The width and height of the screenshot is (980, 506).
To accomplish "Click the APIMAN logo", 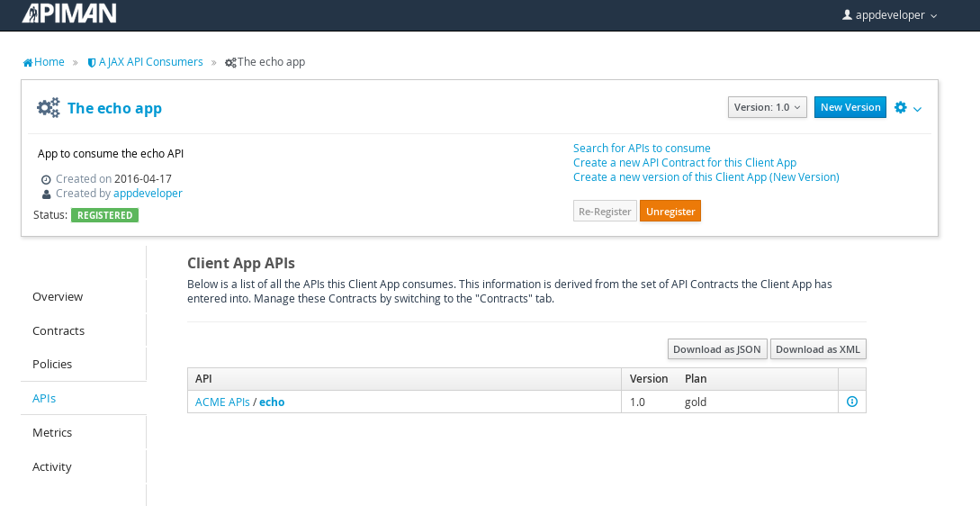I will tap(69, 14).
